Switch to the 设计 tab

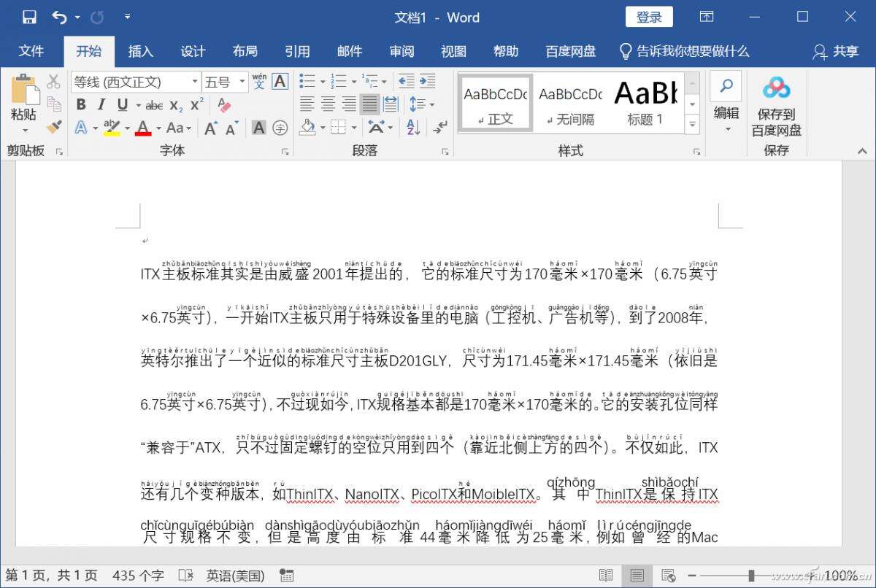[x=193, y=51]
